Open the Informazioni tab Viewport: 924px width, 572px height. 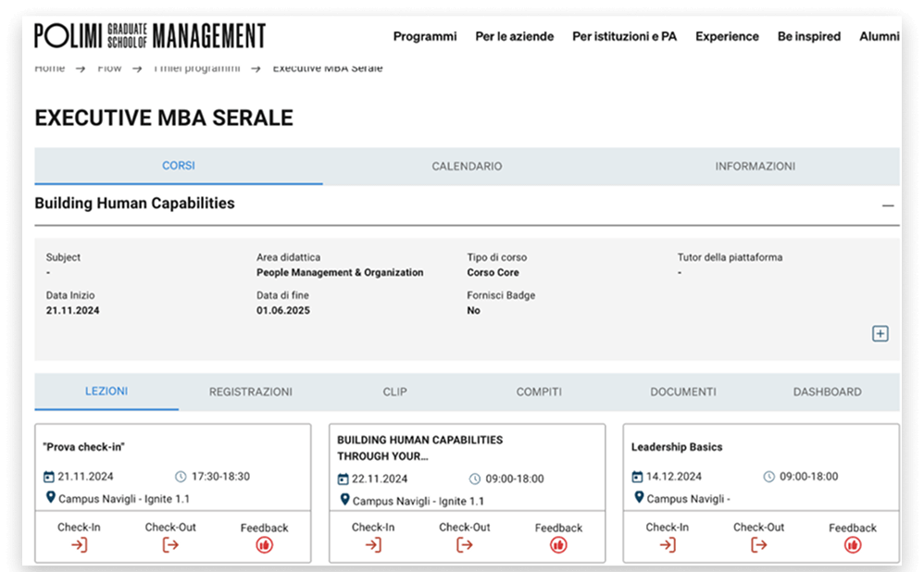coord(755,167)
